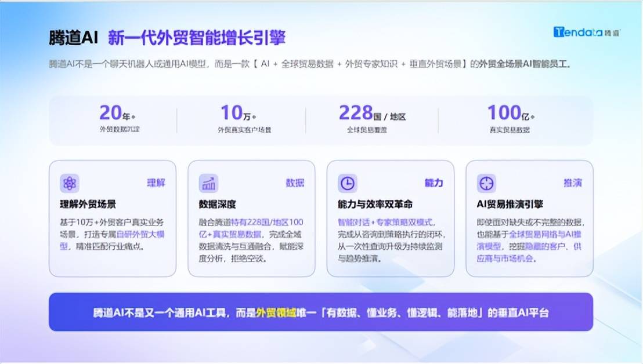Image resolution: width=643 pixels, height=364 pixels.
Task: Click the crosshair icon in AI贸易推演引擎 card
Action: [486, 183]
